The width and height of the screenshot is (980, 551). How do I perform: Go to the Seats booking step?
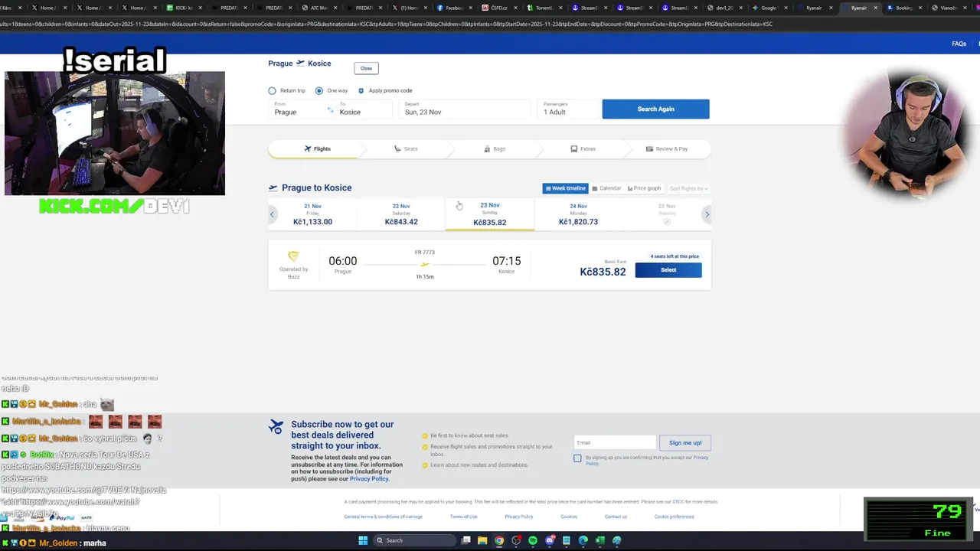[406, 148]
